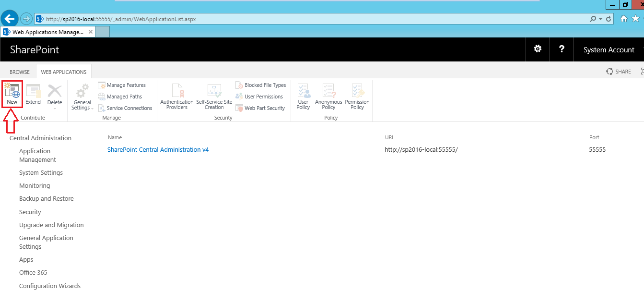Click Web Part Security
The image size is (644, 291).
[260, 108]
